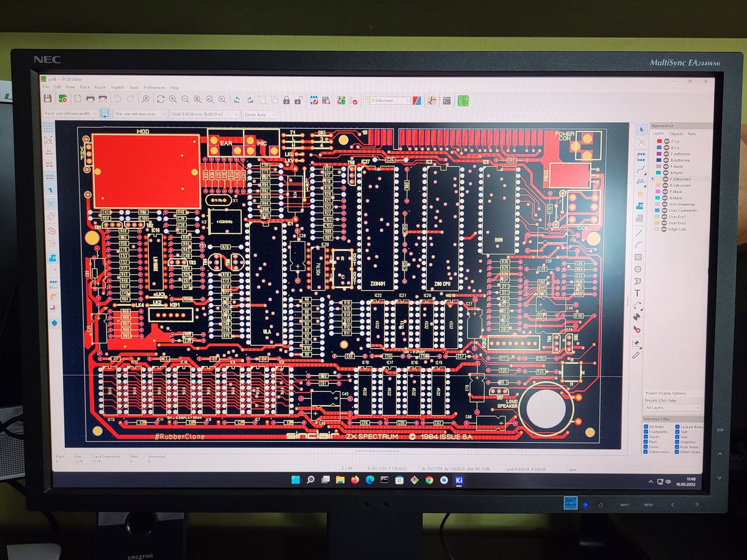The width and height of the screenshot is (747, 560).
Task: Open the green Schematic Editor icon
Action: (463, 100)
